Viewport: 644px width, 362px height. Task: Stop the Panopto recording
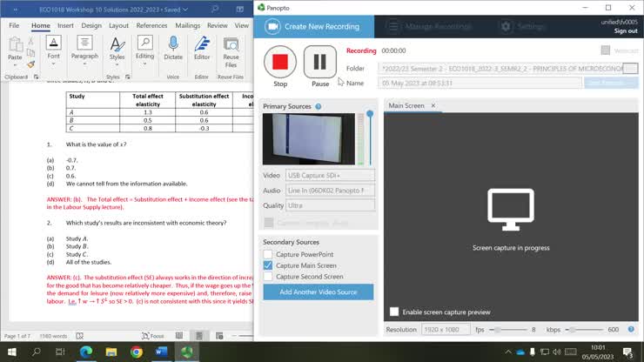click(x=280, y=63)
